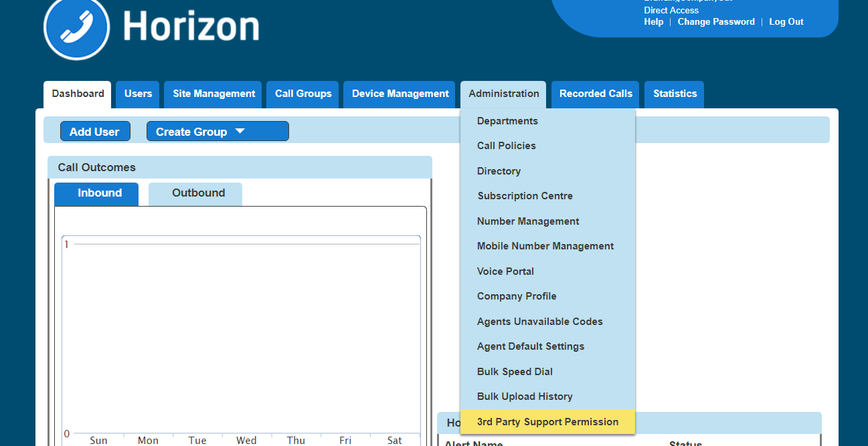Open Bulk Speed Dial menu item
The width and height of the screenshot is (868, 446).
[547, 372]
